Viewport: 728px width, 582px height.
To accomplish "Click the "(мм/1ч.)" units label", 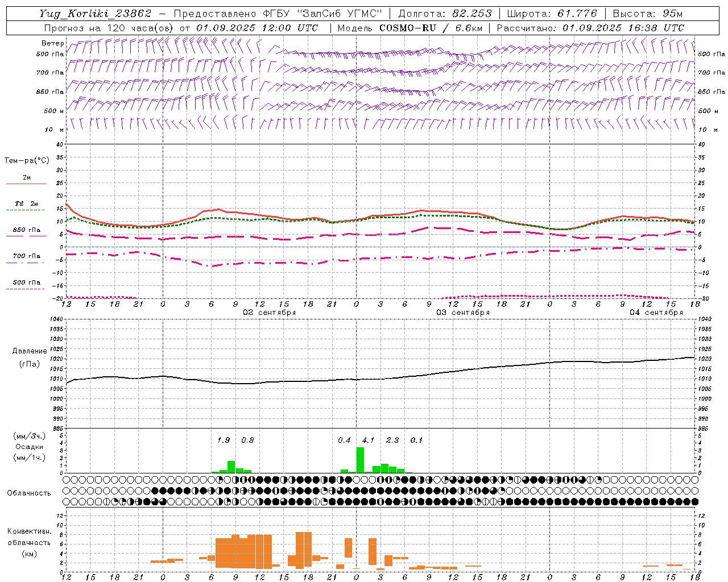I will click(30, 457).
